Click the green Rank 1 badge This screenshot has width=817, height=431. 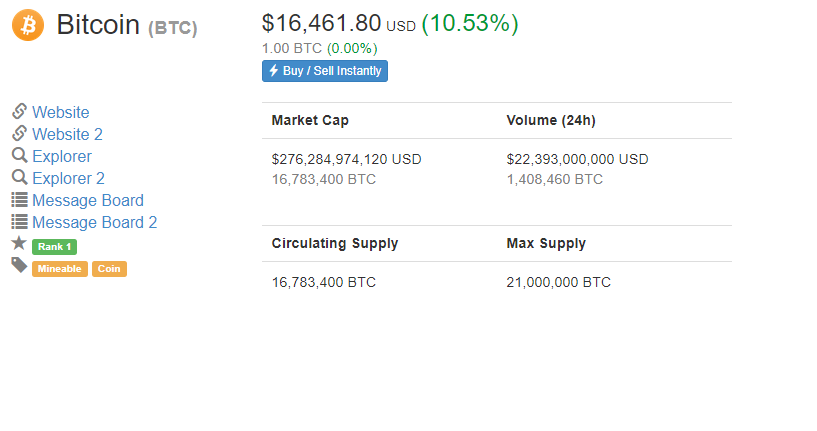[54, 247]
